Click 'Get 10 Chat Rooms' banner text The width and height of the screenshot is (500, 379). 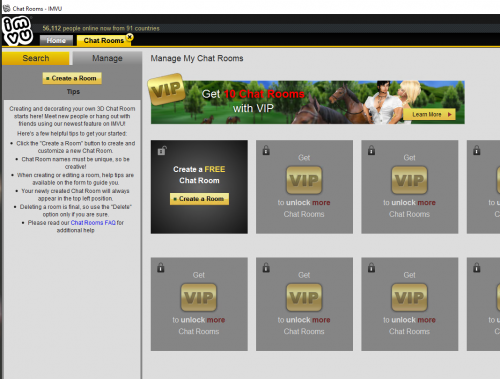[253, 94]
